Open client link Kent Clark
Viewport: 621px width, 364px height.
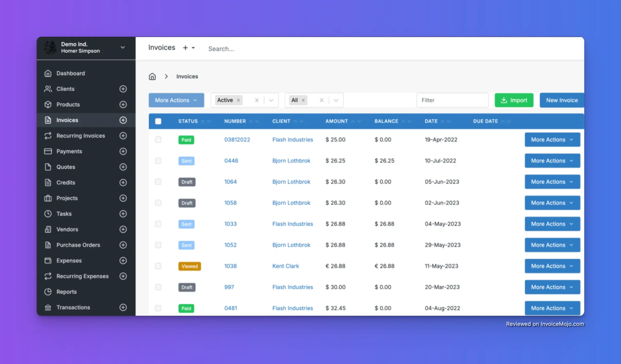[285, 266]
